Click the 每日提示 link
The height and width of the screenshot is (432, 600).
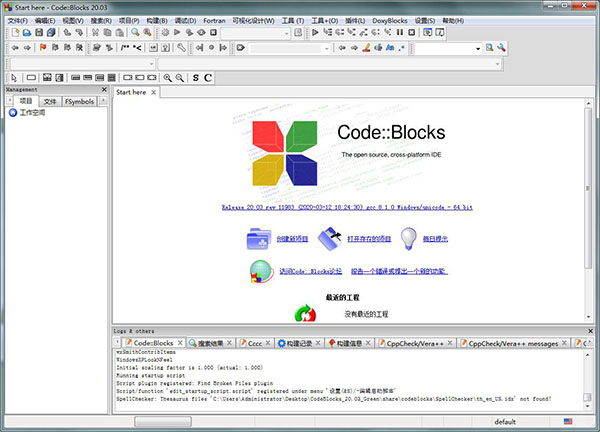point(435,239)
